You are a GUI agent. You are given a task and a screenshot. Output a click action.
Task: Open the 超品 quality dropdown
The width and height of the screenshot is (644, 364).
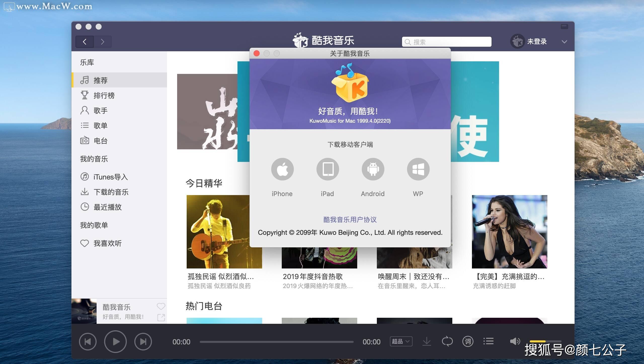401,341
